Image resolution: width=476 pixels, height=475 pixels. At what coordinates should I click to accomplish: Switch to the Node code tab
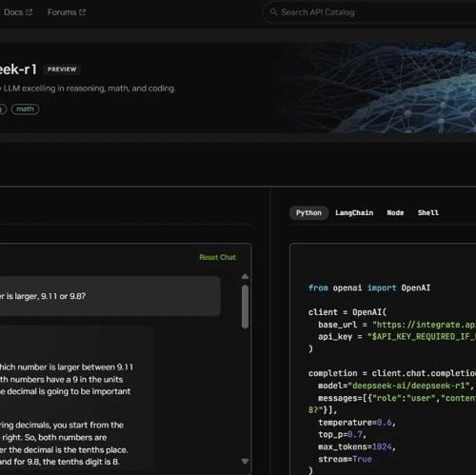click(395, 212)
